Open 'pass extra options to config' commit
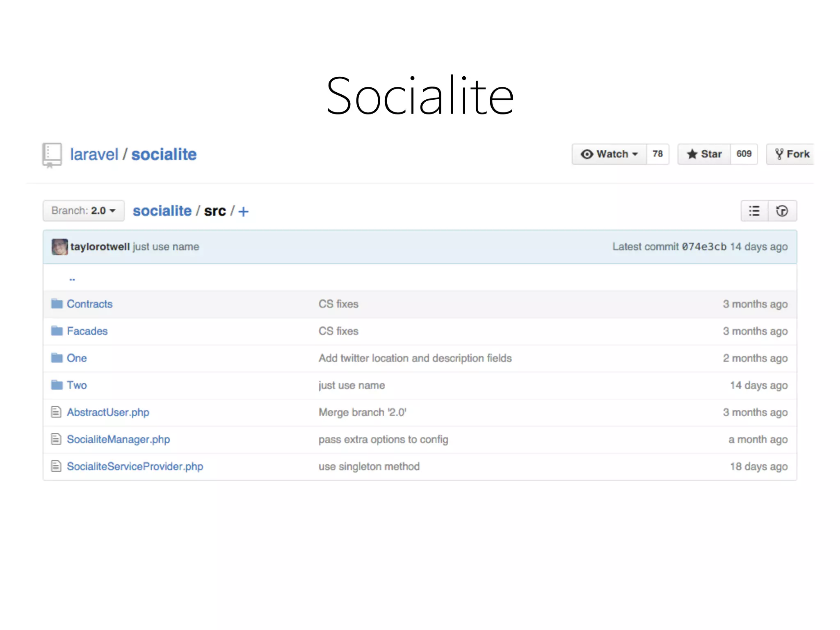This screenshot has width=840, height=630. tap(383, 439)
